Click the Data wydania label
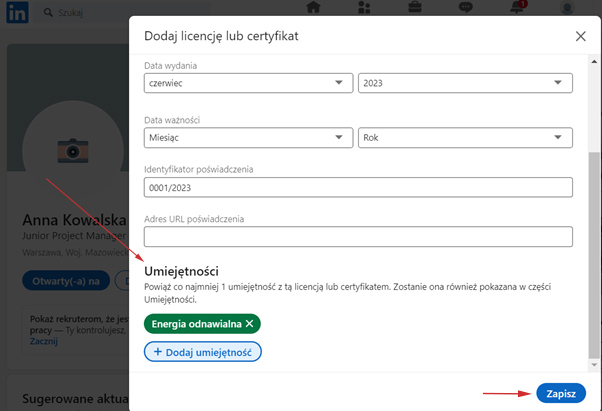The image size is (602, 411). (x=170, y=66)
